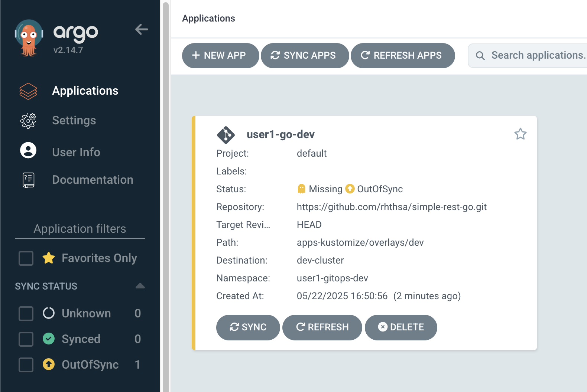Click the OutOfSync status icon on card
Viewport: 587px width, 392px height.
coord(350,189)
